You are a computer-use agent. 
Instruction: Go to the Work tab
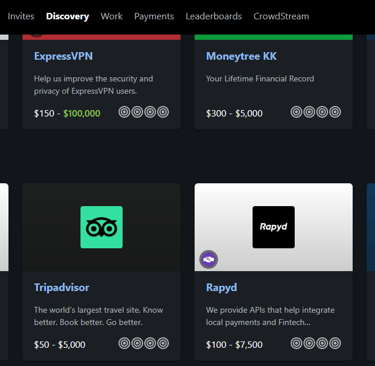tap(112, 16)
